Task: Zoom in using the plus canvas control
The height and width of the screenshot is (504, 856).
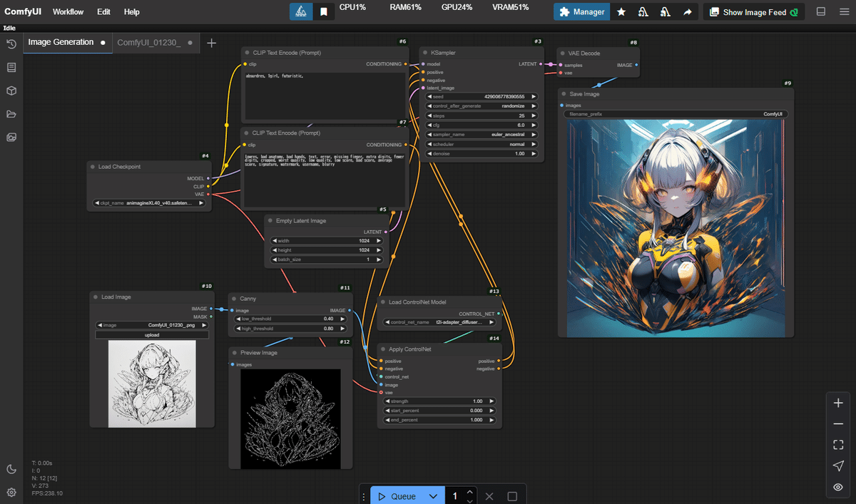Action: click(838, 402)
